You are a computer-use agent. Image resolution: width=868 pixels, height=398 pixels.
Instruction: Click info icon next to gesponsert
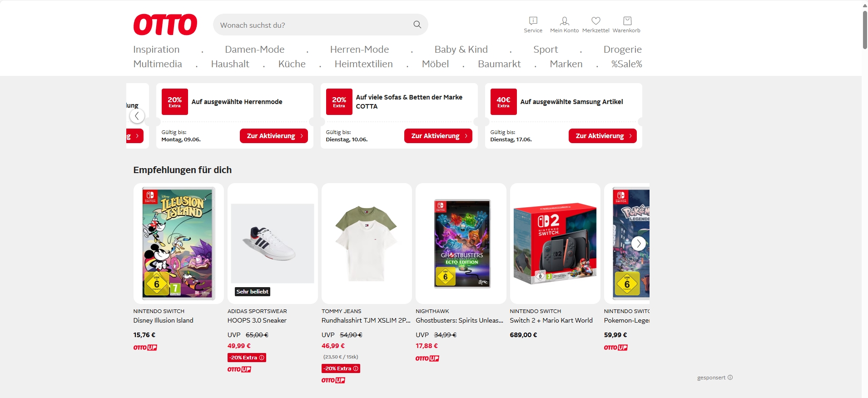tap(730, 378)
